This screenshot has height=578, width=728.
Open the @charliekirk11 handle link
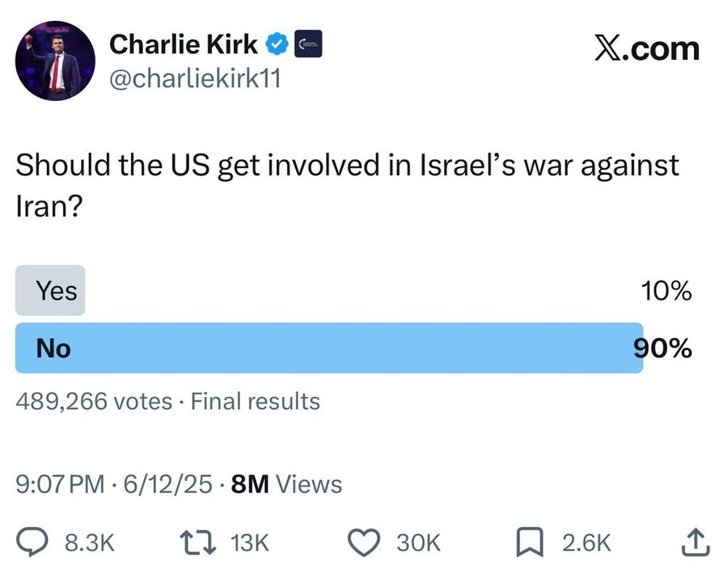195,78
